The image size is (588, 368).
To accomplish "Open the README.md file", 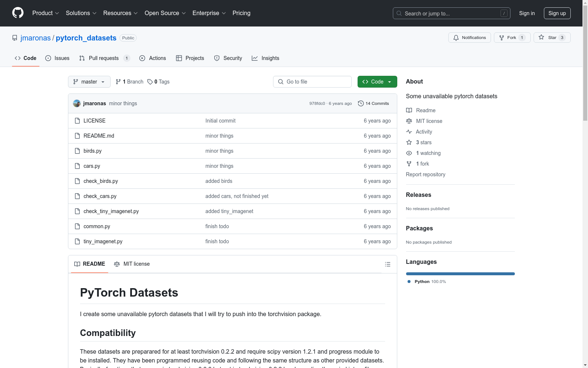I will [x=99, y=136].
